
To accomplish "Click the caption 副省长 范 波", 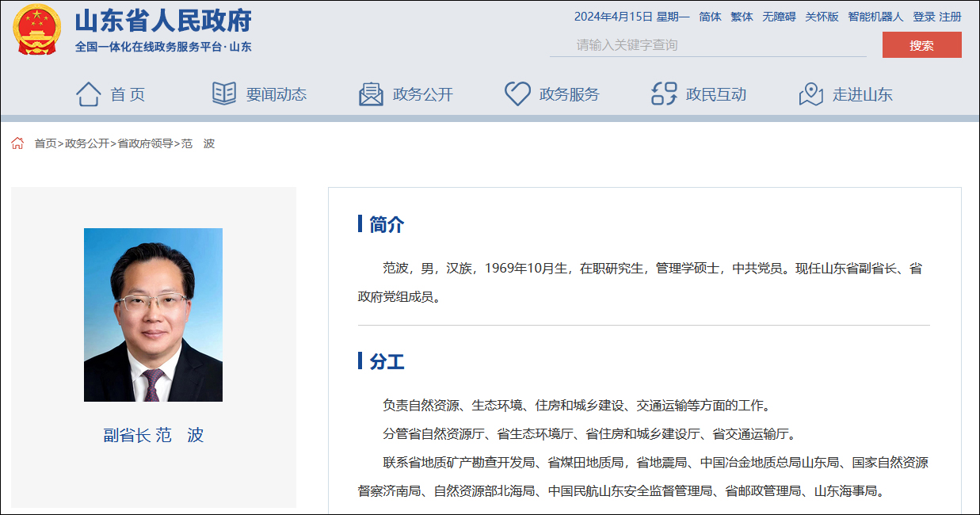I will pos(154,435).
